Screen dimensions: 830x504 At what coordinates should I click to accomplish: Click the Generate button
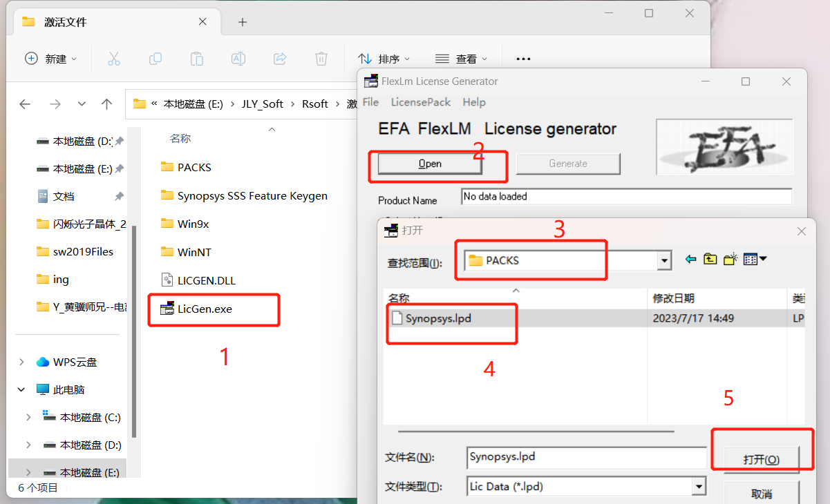[x=568, y=164]
